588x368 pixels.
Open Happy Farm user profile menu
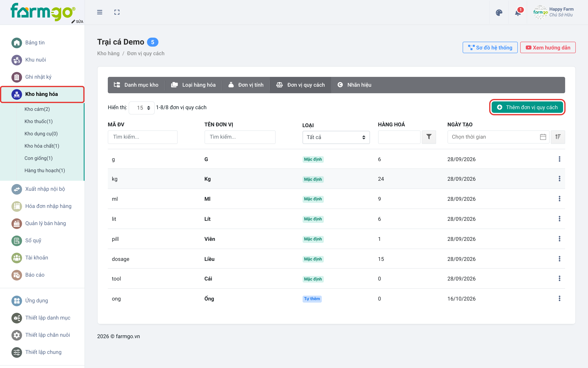click(x=554, y=12)
